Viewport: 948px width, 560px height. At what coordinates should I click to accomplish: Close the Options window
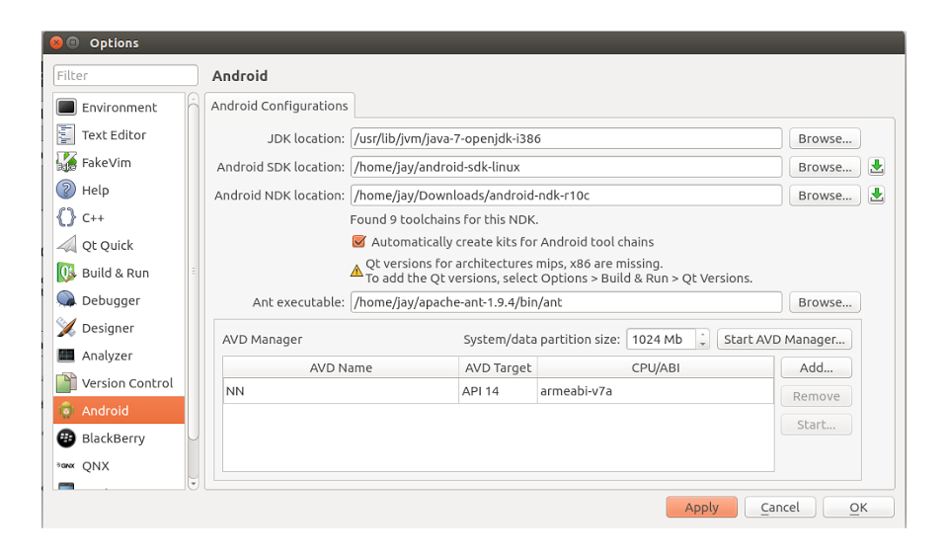pos(56,42)
